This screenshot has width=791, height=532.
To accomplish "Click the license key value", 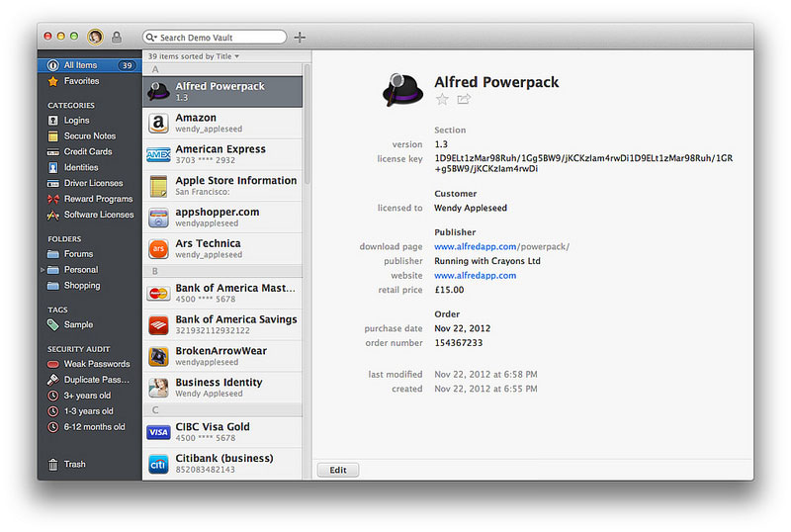I will [583, 163].
